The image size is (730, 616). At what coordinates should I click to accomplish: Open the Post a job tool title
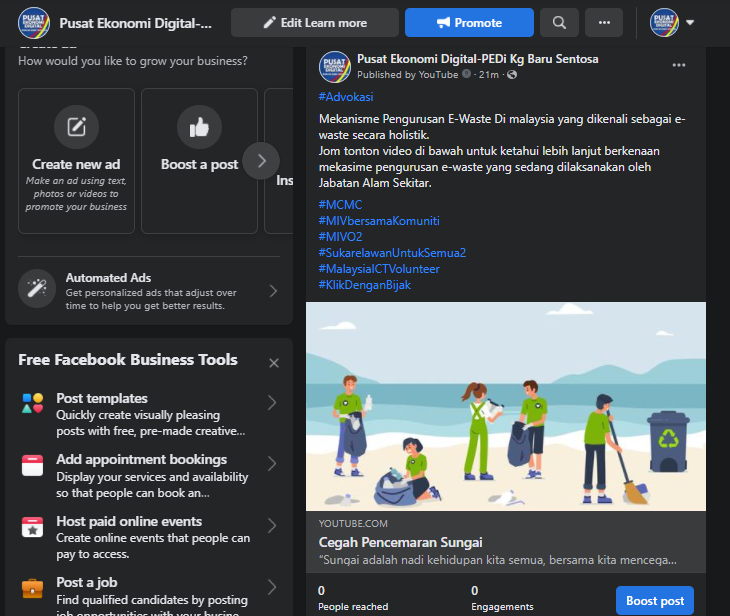coord(87,582)
